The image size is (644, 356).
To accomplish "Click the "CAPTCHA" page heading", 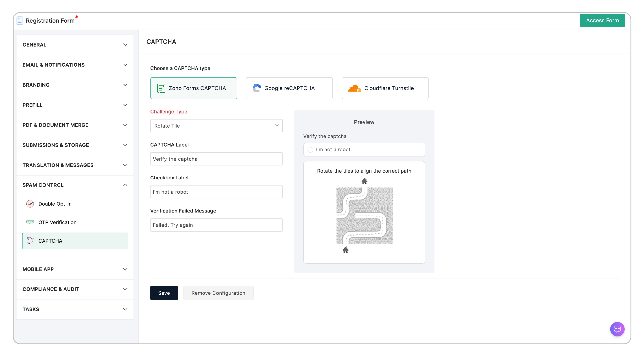I will point(161,42).
